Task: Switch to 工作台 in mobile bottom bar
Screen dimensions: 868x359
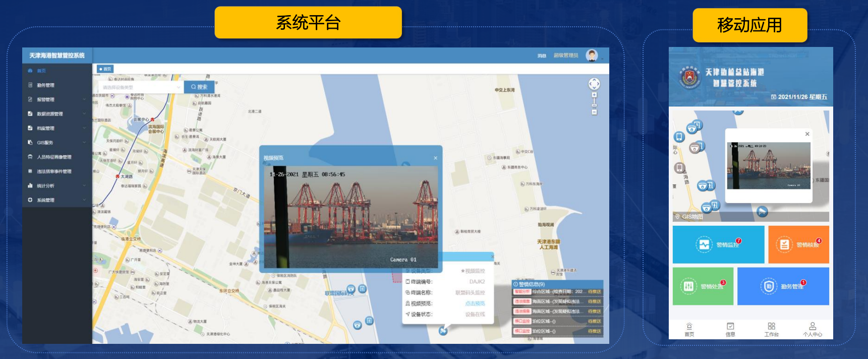Action: pos(771,329)
